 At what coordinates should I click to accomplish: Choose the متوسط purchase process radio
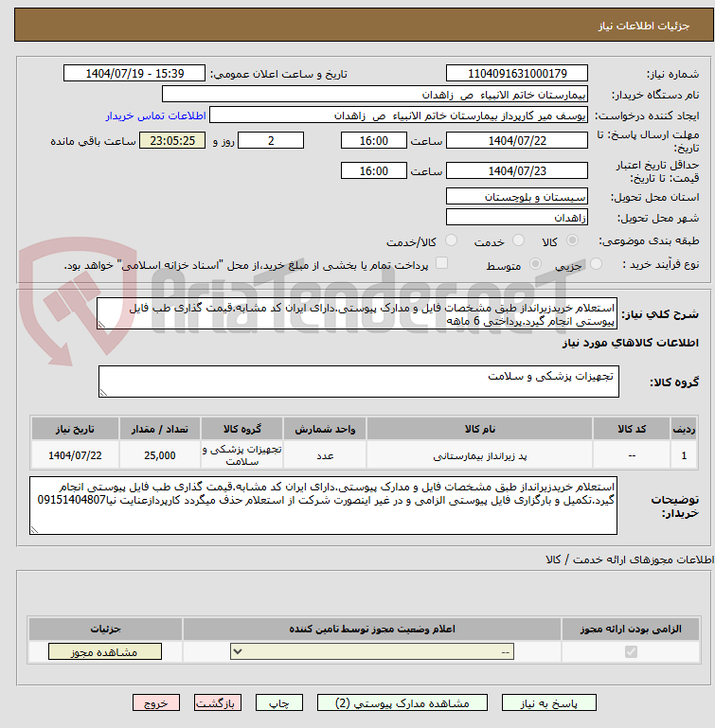point(535,264)
